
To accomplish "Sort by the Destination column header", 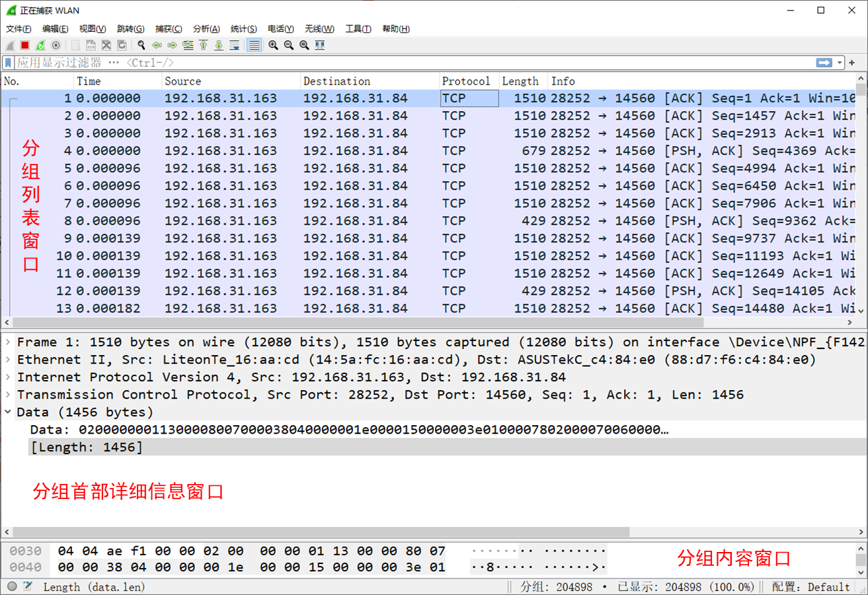I will [x=370, y=81].
